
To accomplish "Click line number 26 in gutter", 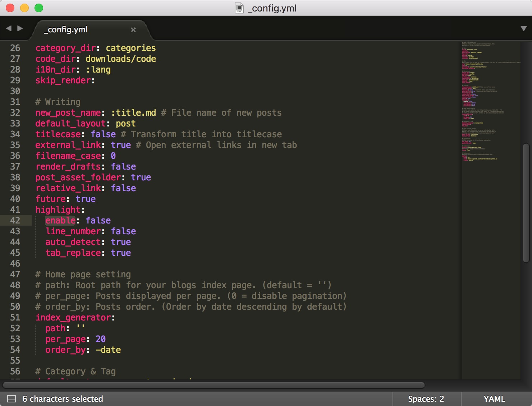I will [15, 48].
